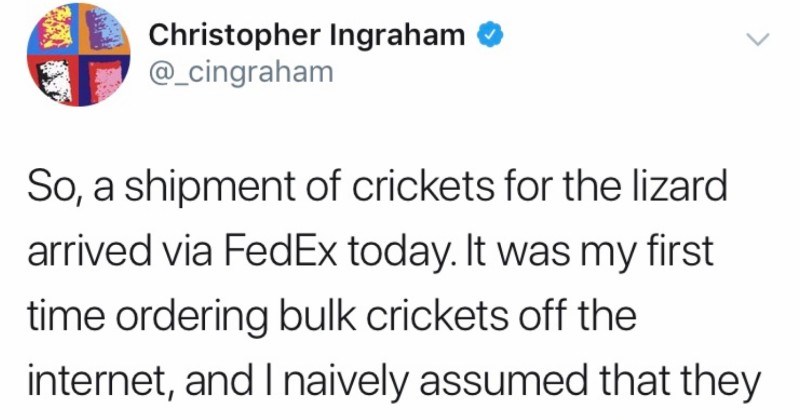This screenshot has width=800, height=420.
Task: Open the tweet options chevron menu
Action: coord(757,39)
